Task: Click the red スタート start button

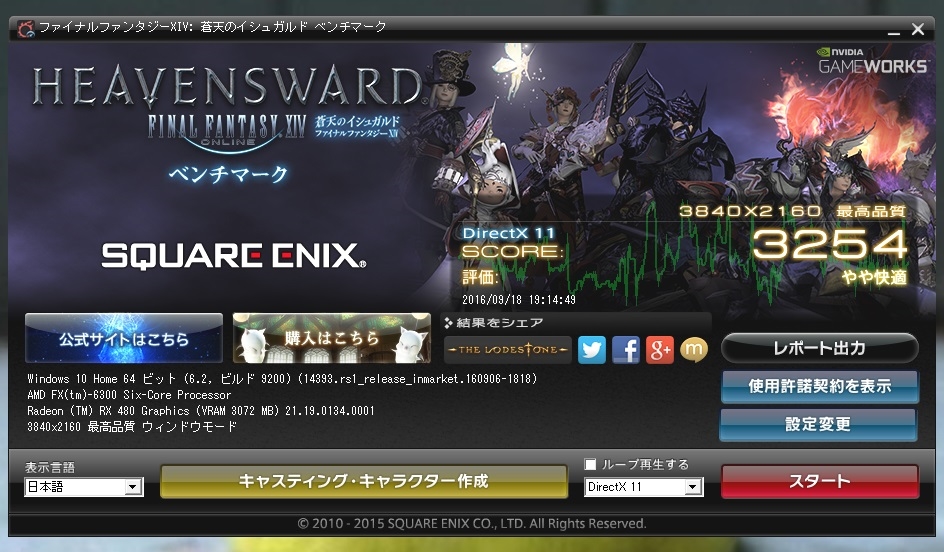Action: tap(820, 481)
